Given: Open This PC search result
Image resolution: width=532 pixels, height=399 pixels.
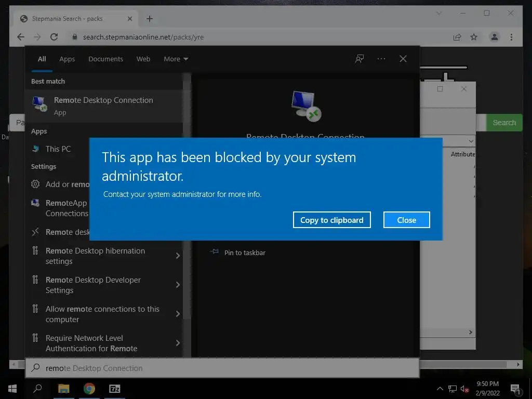Looking at the screenshot, I should pyautogui.click(x=58, y=149).
